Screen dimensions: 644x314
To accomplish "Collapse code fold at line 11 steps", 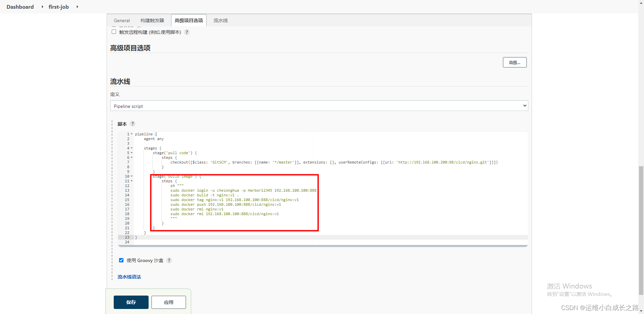I will point(131,181).
